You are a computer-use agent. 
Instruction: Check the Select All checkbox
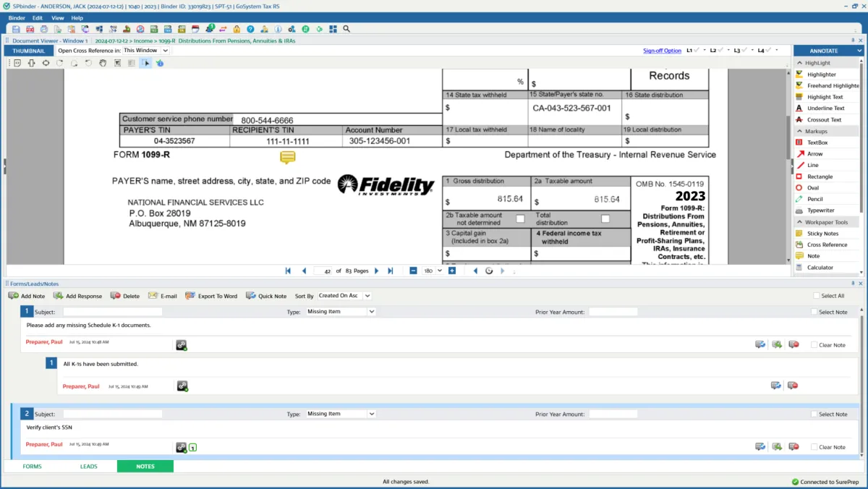pyautogui.click(x=817, y=296)
